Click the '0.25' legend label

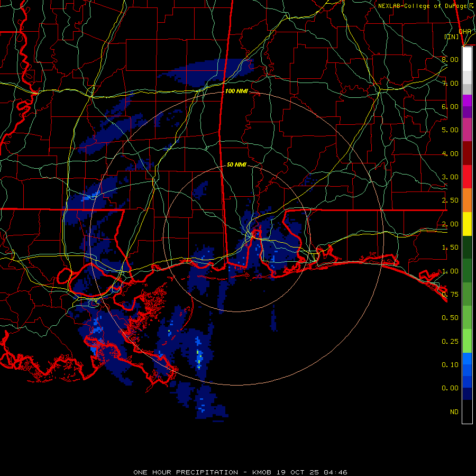click(x=450, y=342)
